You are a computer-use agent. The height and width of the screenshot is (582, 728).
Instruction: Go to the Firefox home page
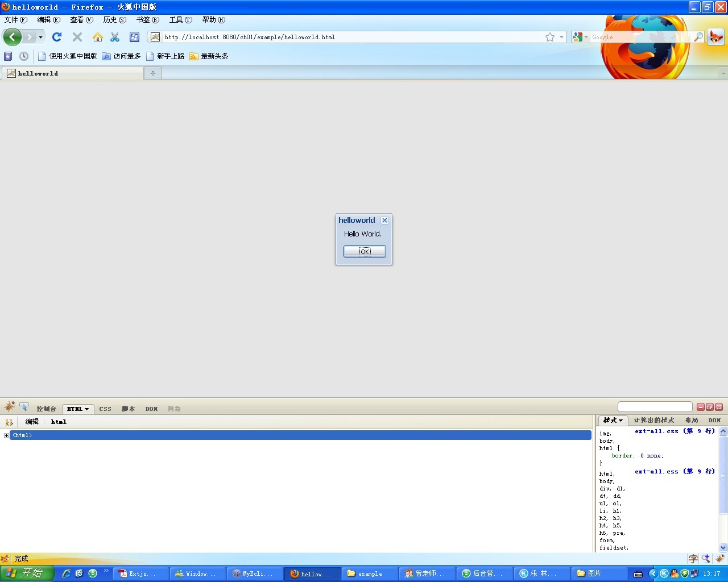(98, 37)
